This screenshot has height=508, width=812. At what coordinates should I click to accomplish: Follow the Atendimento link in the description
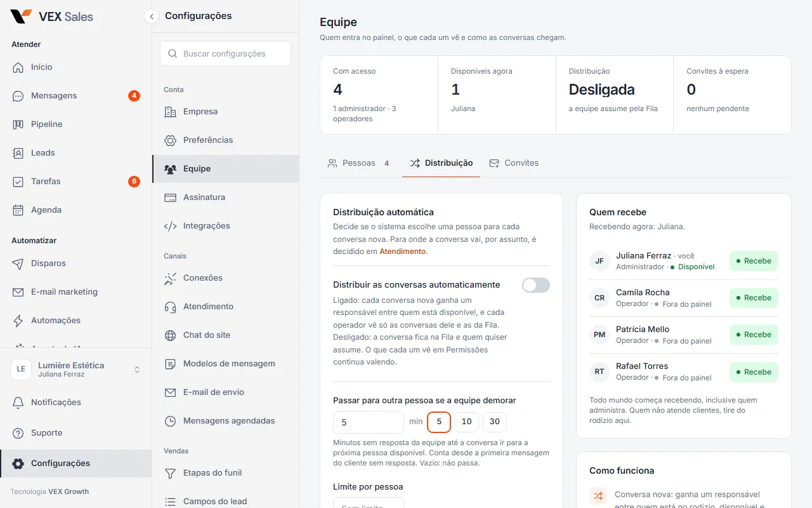403,251
